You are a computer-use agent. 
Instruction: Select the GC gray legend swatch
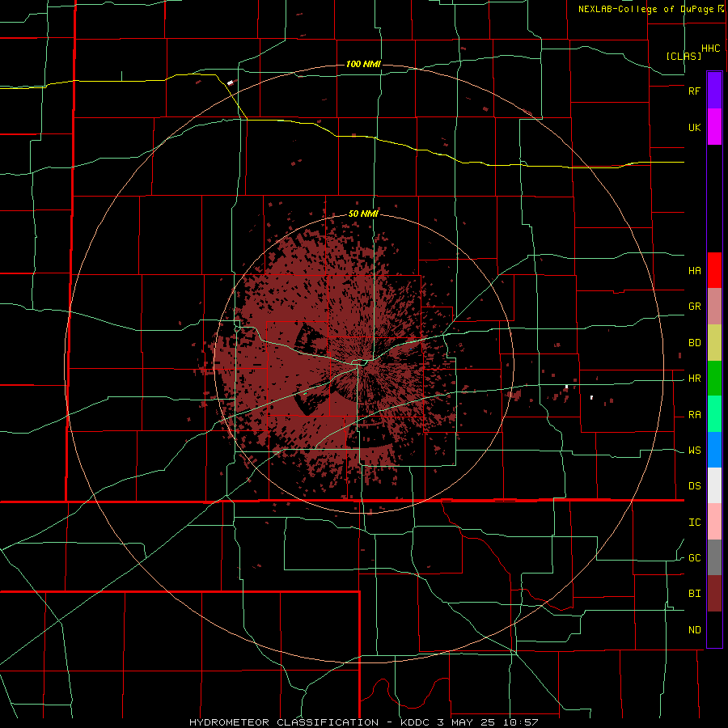click(714, 557)
